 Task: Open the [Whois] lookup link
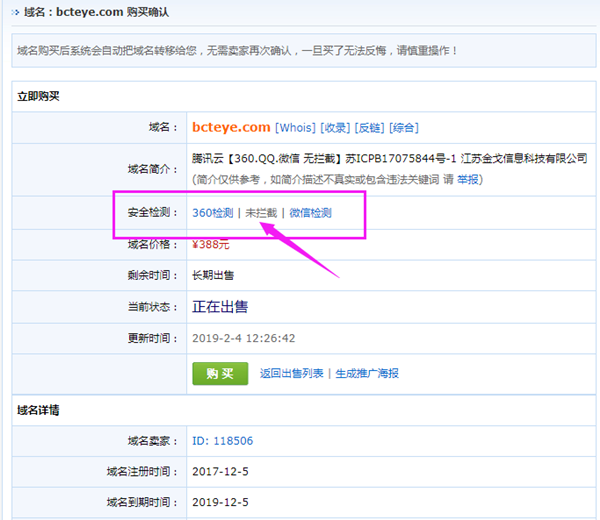[296, 128]
